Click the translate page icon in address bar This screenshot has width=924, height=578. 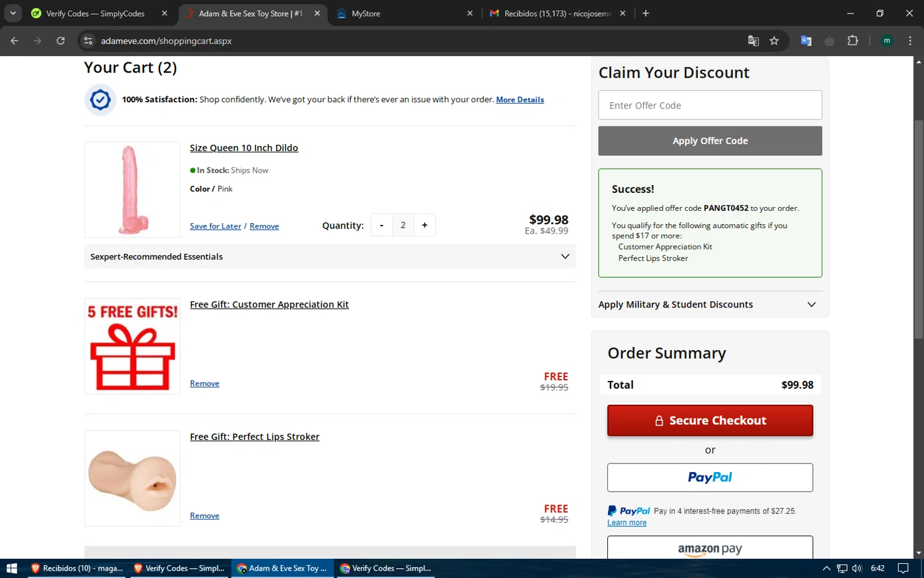click(753, 41)
